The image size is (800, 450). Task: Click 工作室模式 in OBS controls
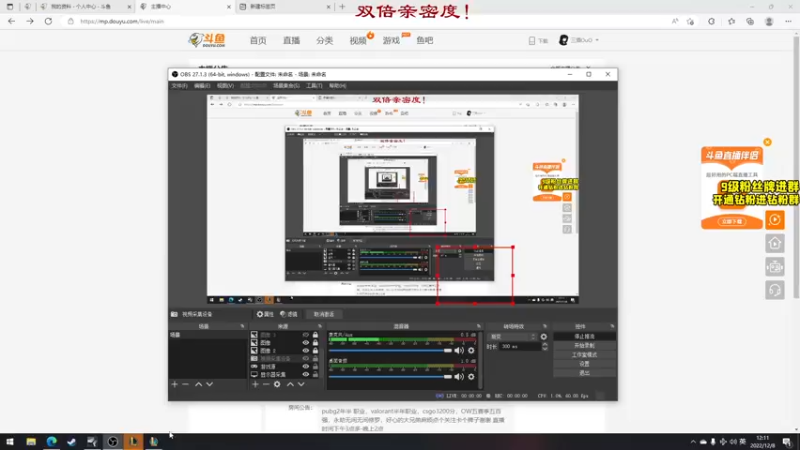click(584, 355)
